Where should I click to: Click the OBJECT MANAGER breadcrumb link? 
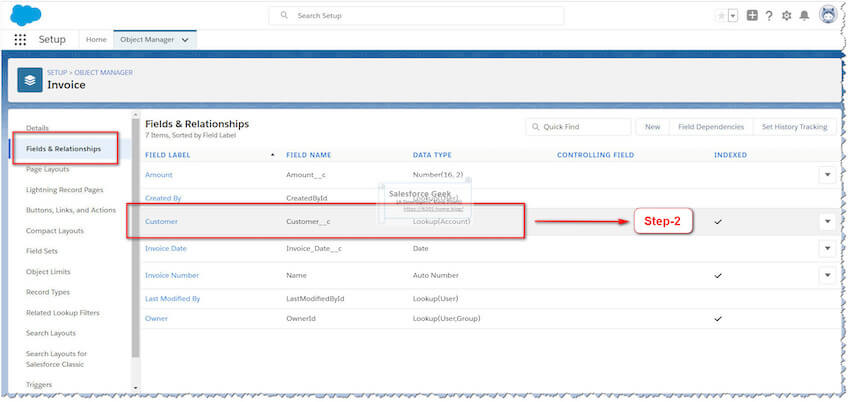pos(104,73)
